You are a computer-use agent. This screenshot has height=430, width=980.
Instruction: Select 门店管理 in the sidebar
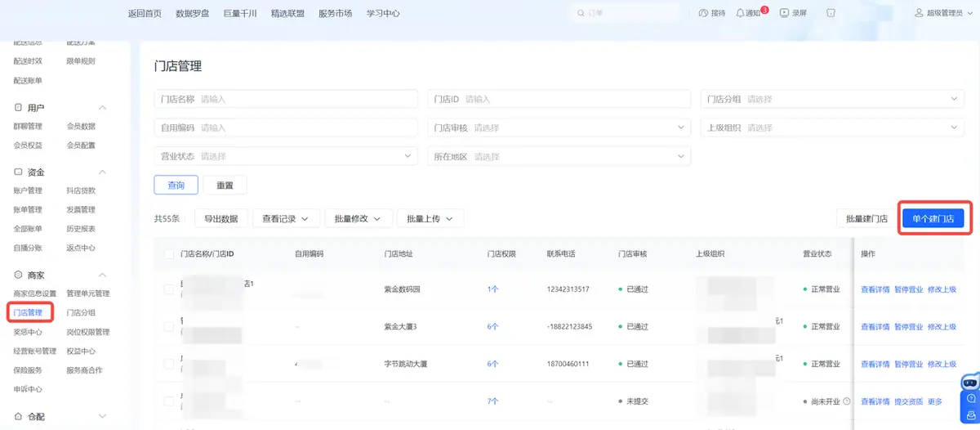click(x=28, y=312)
